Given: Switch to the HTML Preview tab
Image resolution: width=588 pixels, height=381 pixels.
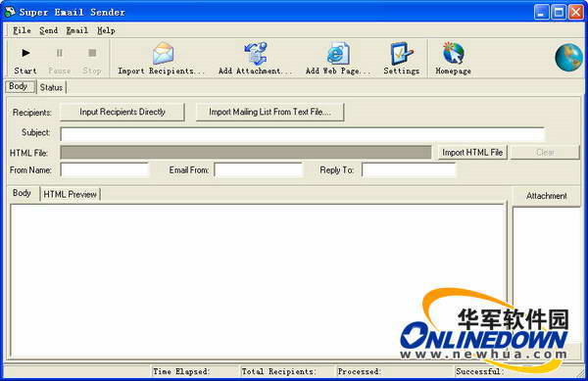Looking at the screenshot, I should point(71,195).
